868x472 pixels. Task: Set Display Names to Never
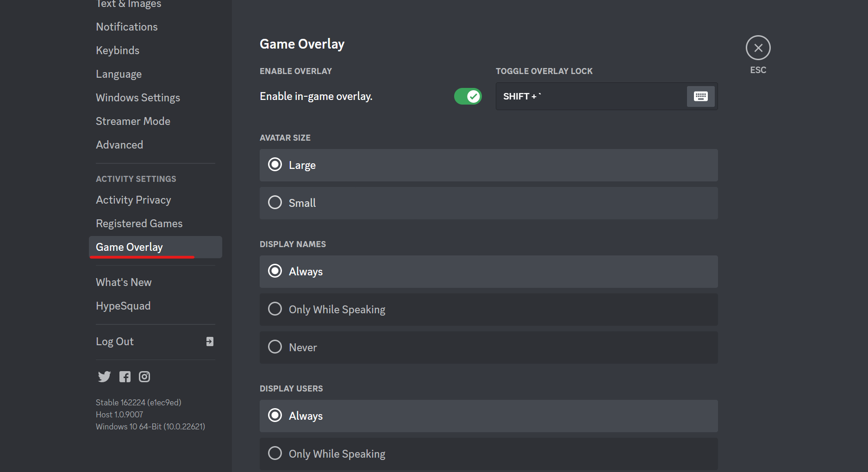pos(488,348)
